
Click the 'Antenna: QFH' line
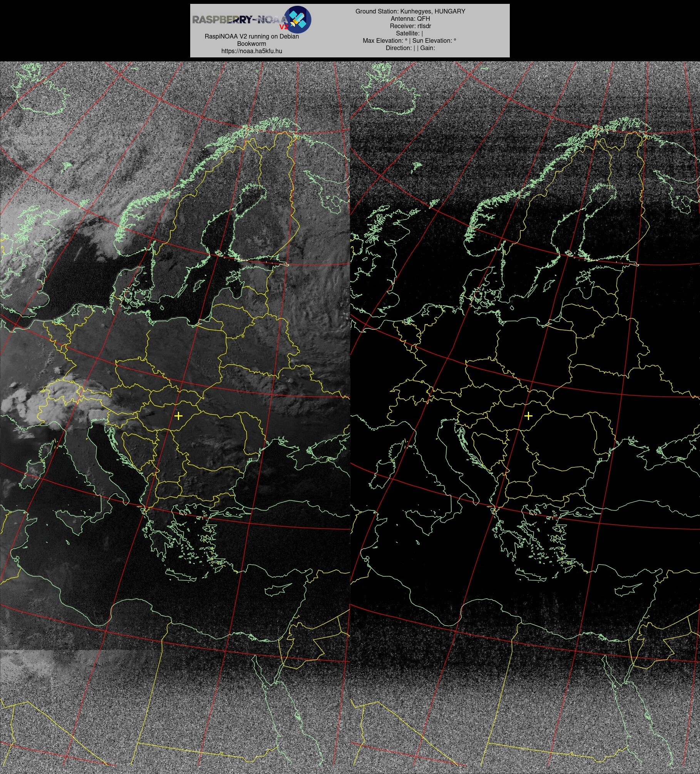click(x=410, y=18)
